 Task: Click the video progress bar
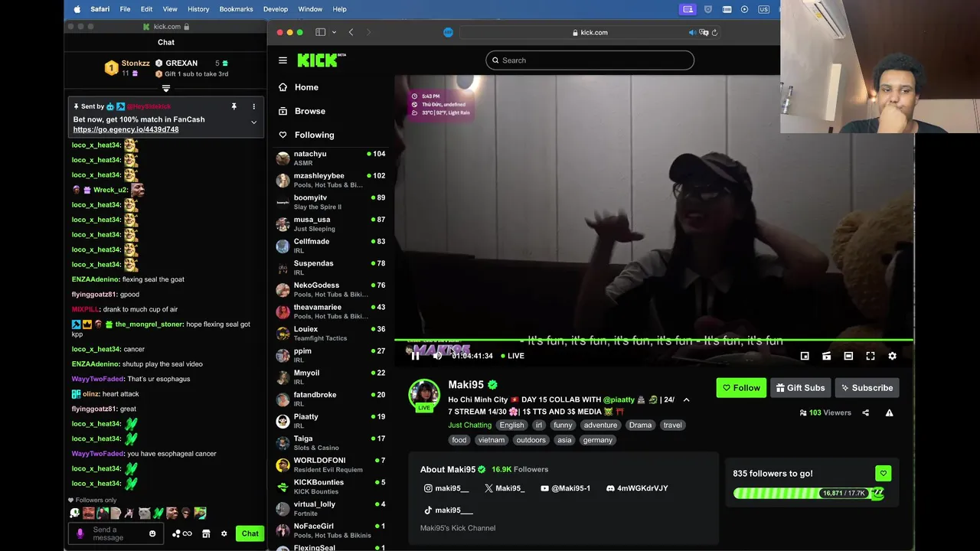(x=654, y=340)
